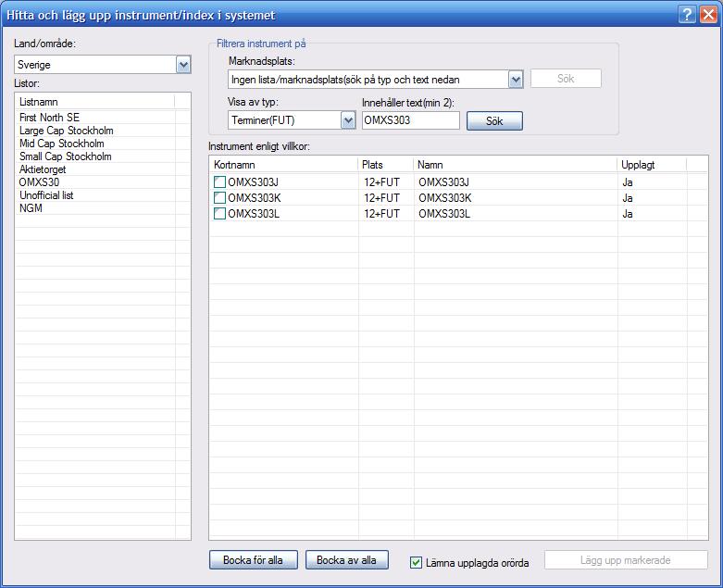The image size is (723, 588).
Task: Close the instrument search dialog
Action: click(708, 15)
